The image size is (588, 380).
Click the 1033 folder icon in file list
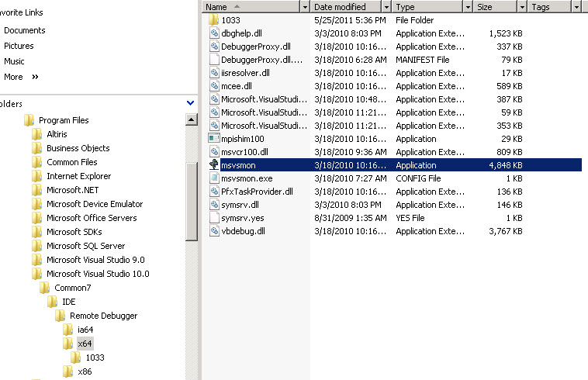(213, 20)
